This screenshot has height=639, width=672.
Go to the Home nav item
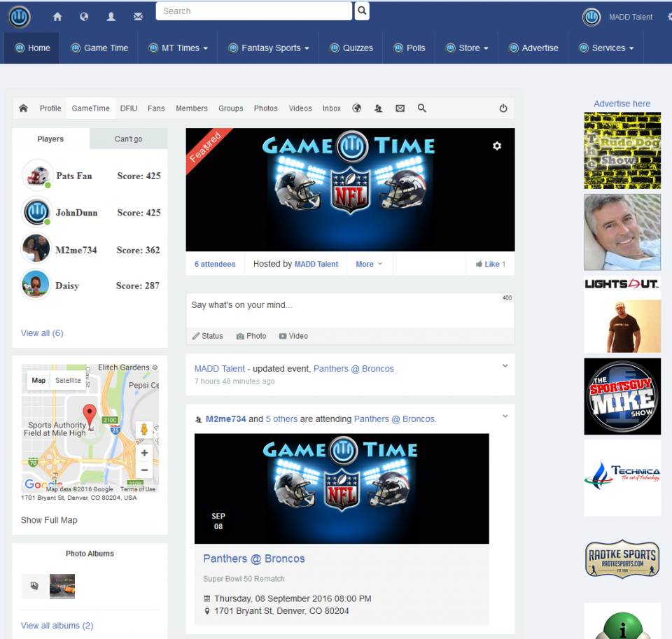coord(32,48)
